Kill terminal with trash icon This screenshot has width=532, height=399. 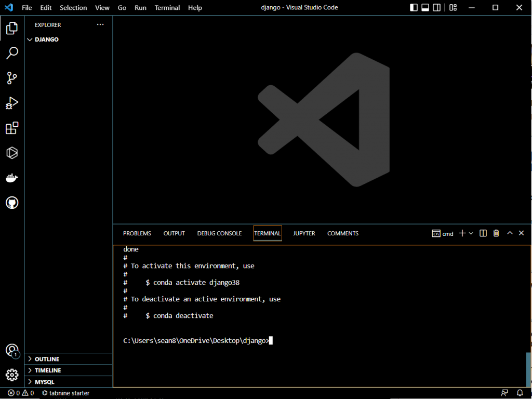(x=496, y=233)
